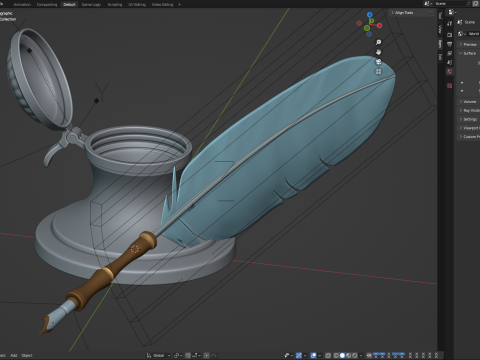480x360 pixels.
Task: Expand the Volume panel
Action: tap(468, 101)
